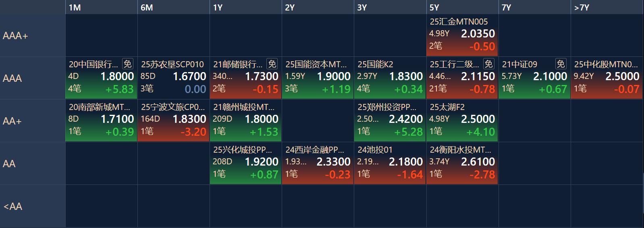Click change +4.10 in 25太湖F2 cell
The height and width of the screenshot is (228, 644).
[x=480, y=132]
